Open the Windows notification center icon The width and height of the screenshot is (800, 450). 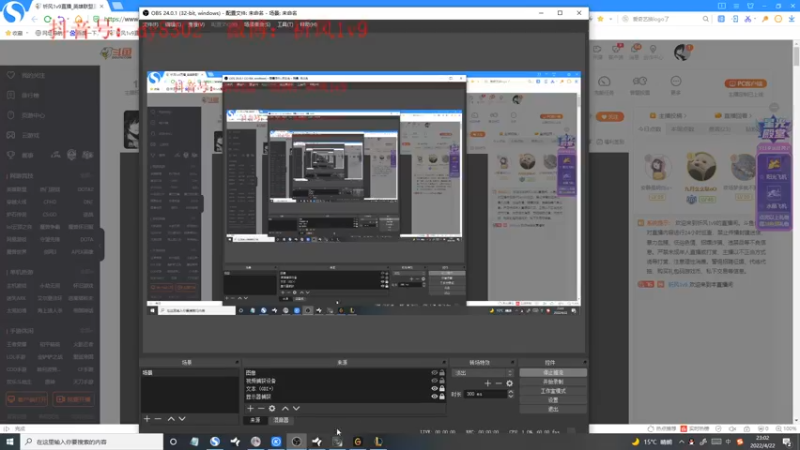(787, 441)
